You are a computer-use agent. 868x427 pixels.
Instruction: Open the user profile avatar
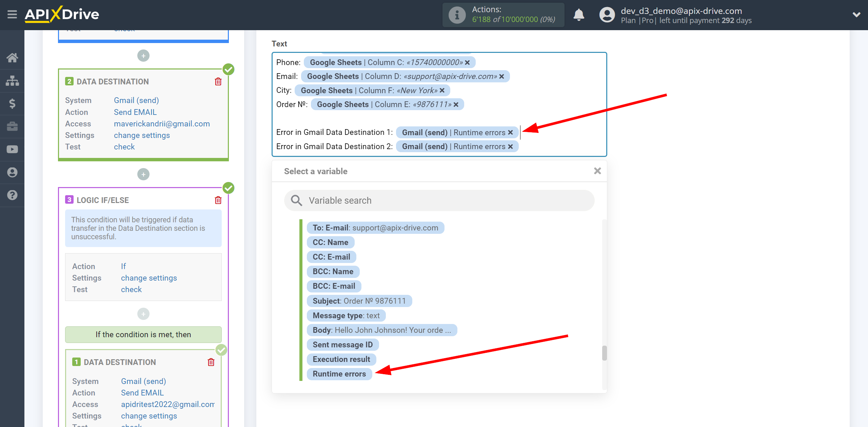pos(607,15)
